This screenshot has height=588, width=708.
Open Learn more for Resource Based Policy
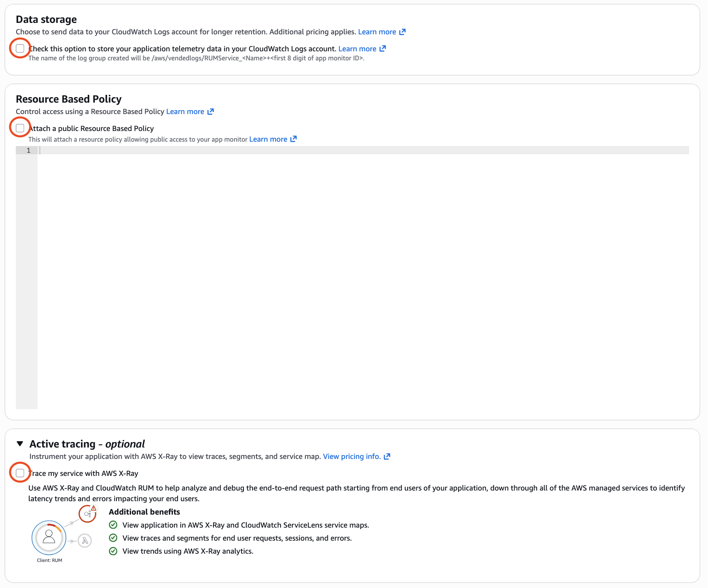185,112
